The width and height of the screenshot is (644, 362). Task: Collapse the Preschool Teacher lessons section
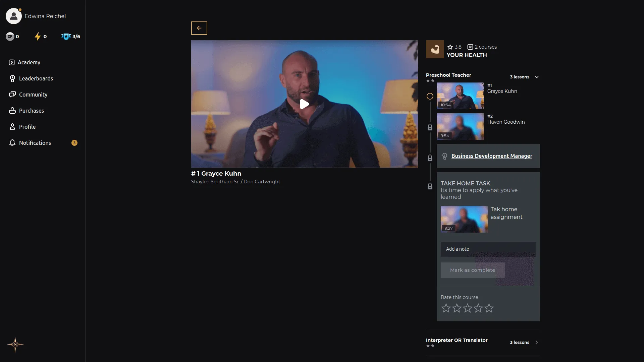536,77
